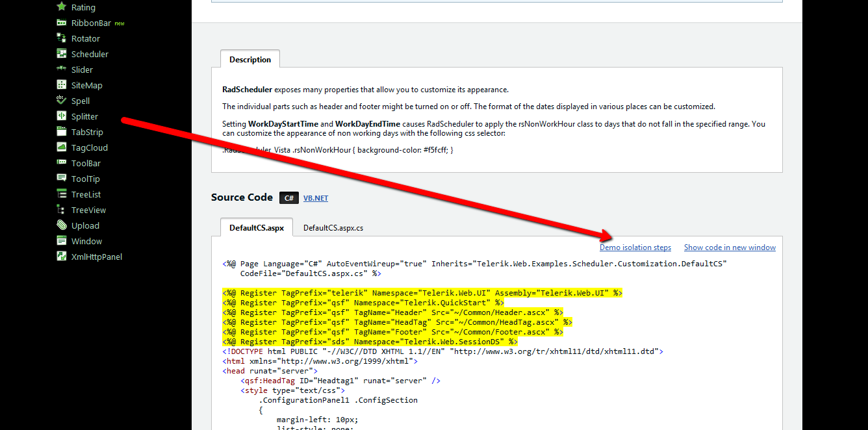
Task: Click the Rating star icon
Action: coord(62,7)
